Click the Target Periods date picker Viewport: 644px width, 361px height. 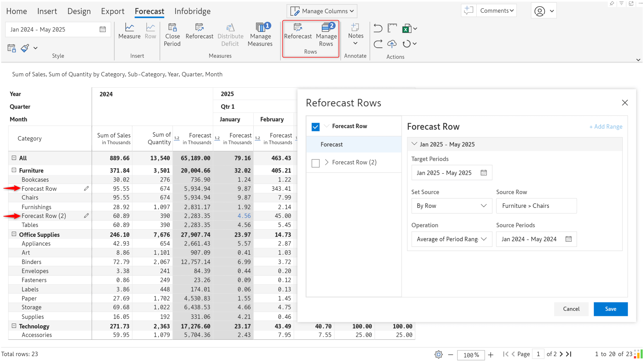[483, 173]
